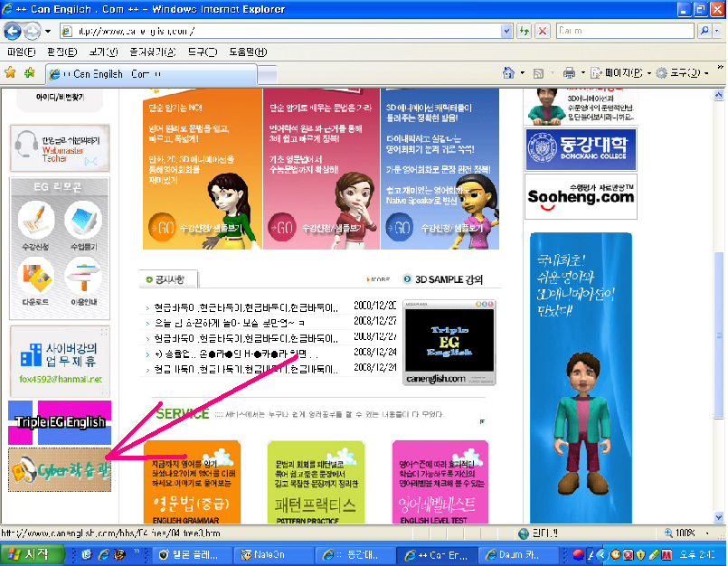This screenshot has width=728, height=566.
Task: Open the 즐겨찾기(A) menu
Action: [x=152, y=52]
